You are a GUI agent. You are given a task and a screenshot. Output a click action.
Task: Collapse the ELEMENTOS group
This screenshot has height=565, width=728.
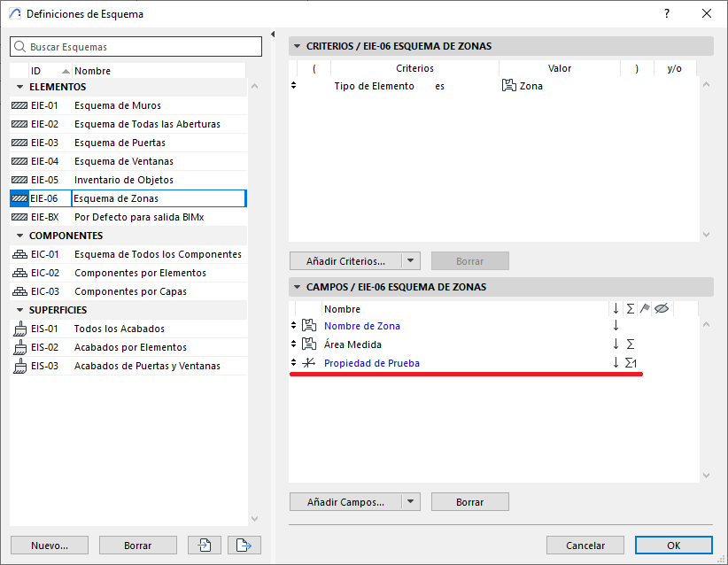point(19,87)
